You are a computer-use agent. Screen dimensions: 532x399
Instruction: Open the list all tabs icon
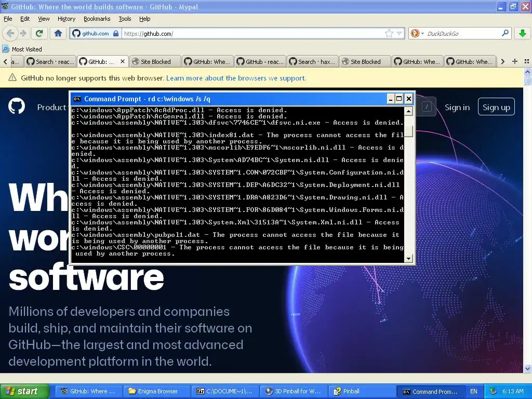527,61
